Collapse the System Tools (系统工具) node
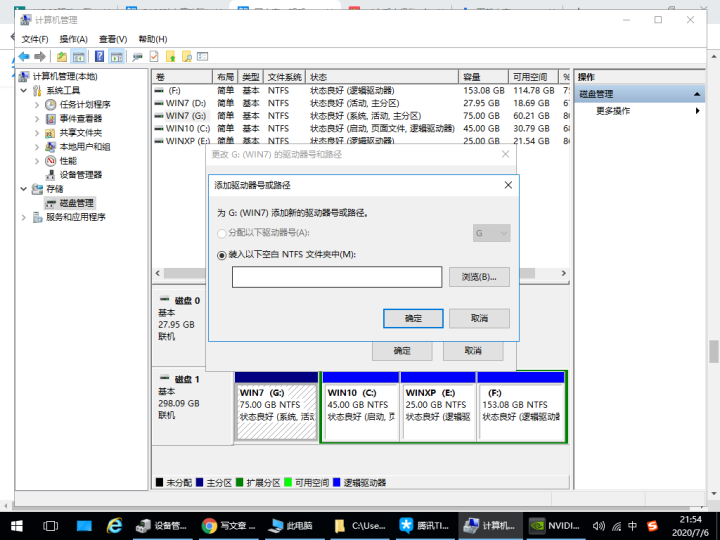720x540 pixels. click(x=24, y=90)
